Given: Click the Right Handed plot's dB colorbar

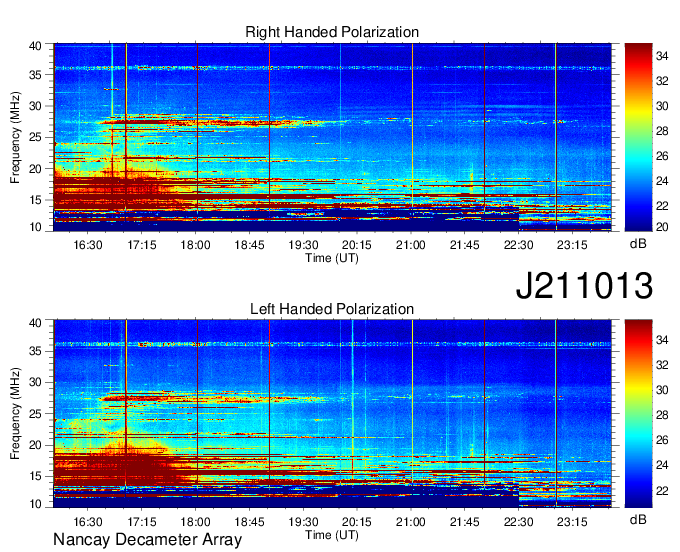Looking at the screenshot, I should pyautogui.click(x=638, y=137).
